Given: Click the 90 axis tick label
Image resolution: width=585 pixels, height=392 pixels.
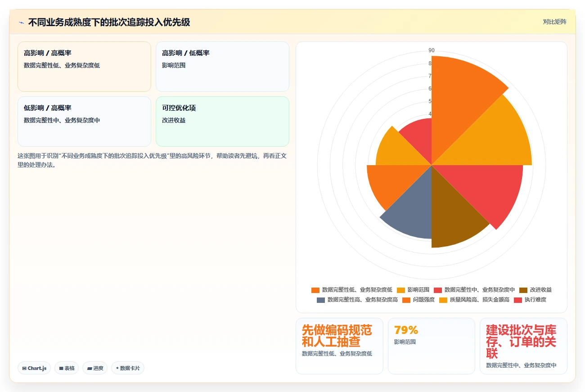Looking at the screenshot, I should tap(432, 50).
